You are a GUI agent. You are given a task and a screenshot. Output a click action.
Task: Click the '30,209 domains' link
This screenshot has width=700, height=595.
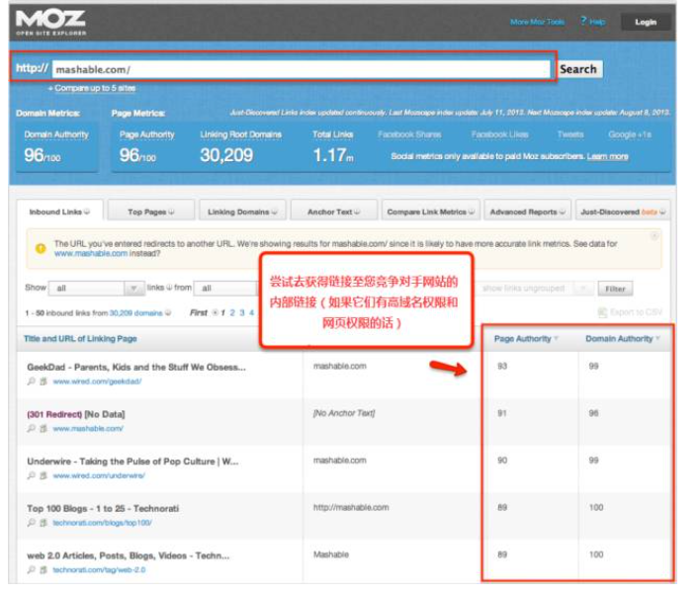[135, 313]
